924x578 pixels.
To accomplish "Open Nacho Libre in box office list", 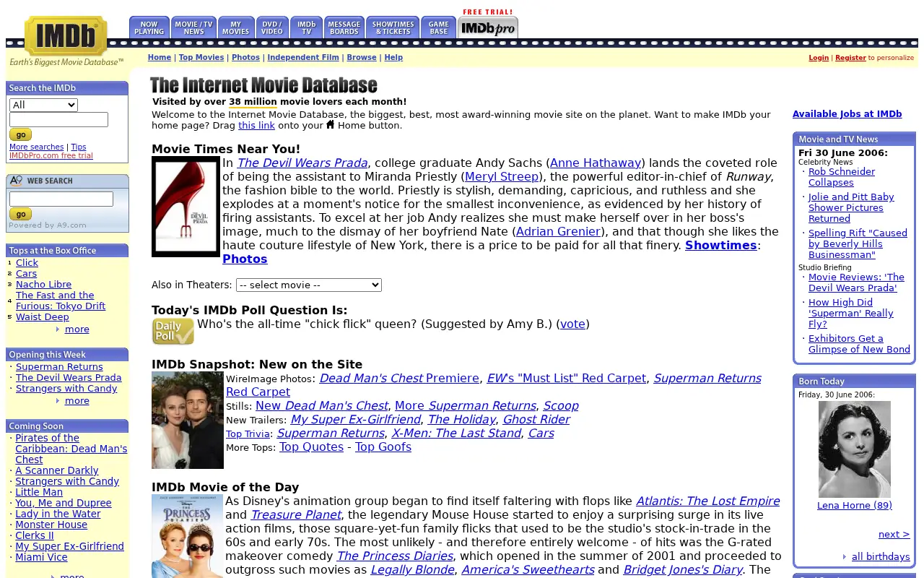I will (44, 285).
